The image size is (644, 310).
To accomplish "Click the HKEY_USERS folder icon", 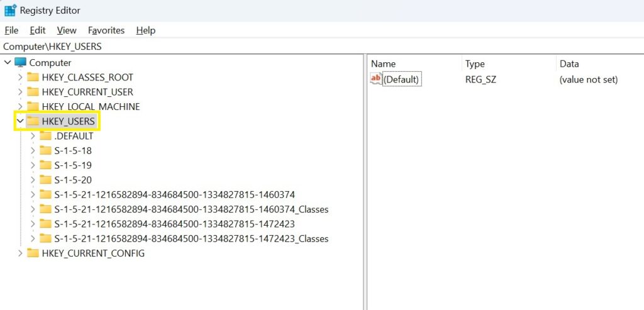I will 33,121.
